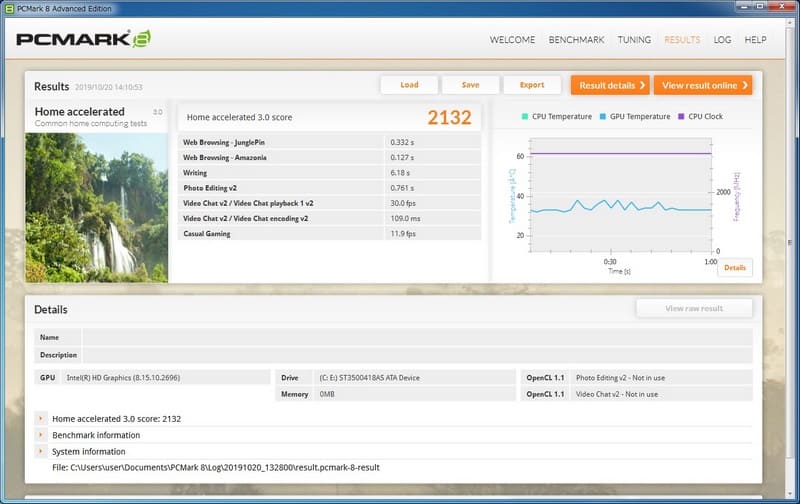The height and width of the screenshot is (504, 800).
Task: Open the LOG tab
Action: [x=722, y=40]
